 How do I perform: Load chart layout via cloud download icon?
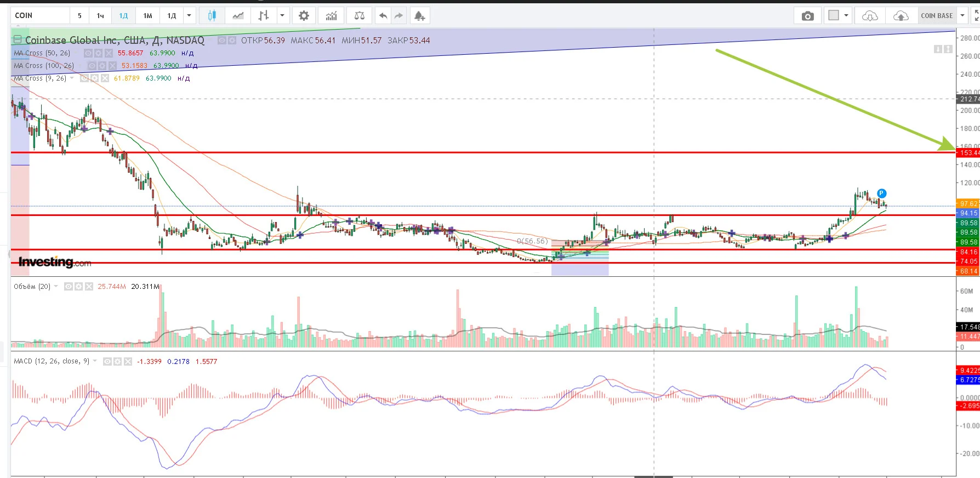[870, 16]
